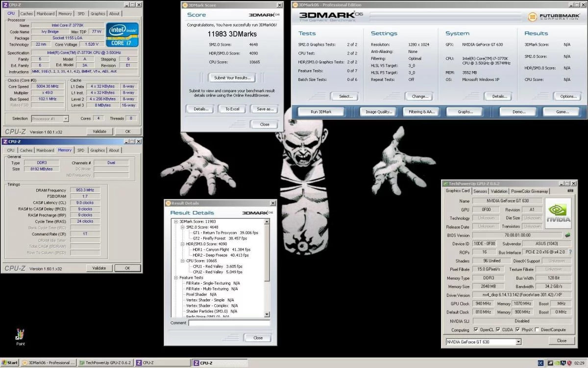Click the Demo button in 3DMark06
The width and height of the screenshot is (588, 368).
click(x=518, y=112)
